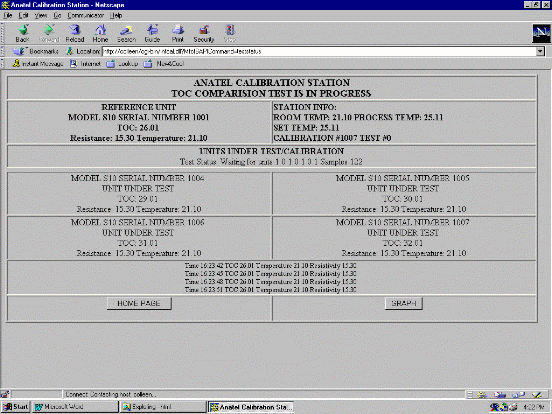Image resolution: width=552 pixels, height=414 pixels.
Task: Click the Stop loading icon
Action: pos(230,33)
